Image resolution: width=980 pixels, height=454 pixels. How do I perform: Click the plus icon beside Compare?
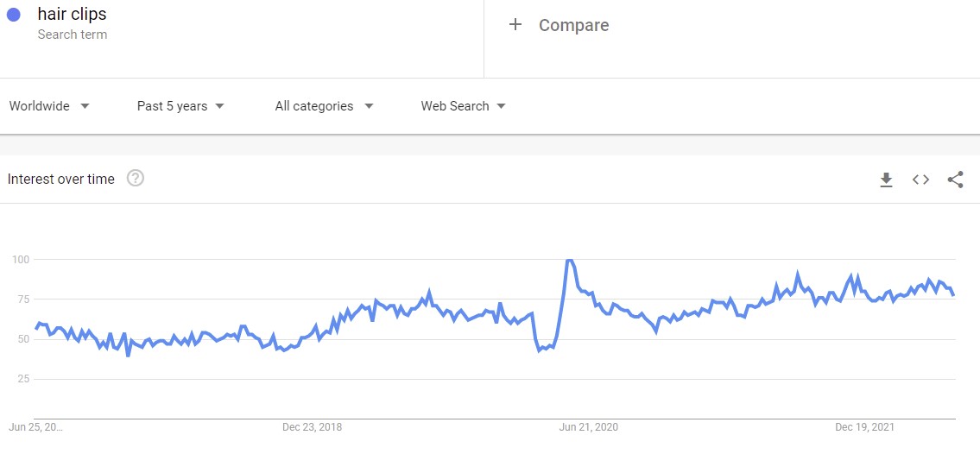(515, 25)
